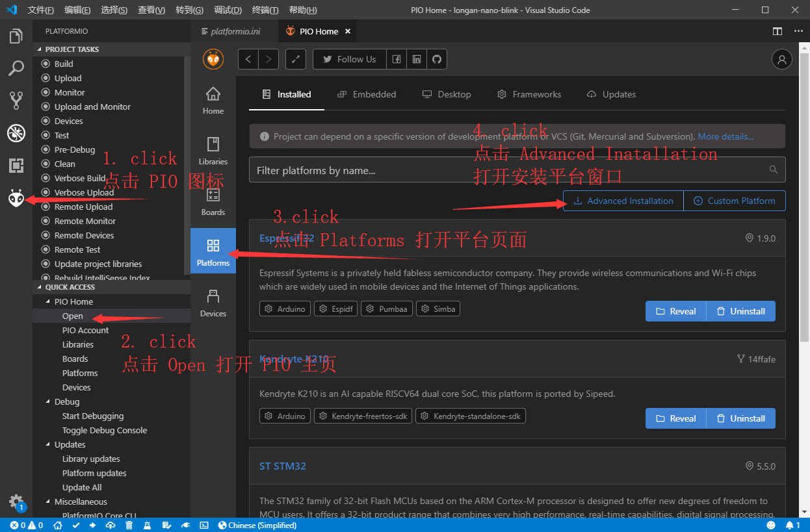This screenshot has height=532, width=810.
Task: Open the 终端(T) menu
Action: 265,10
